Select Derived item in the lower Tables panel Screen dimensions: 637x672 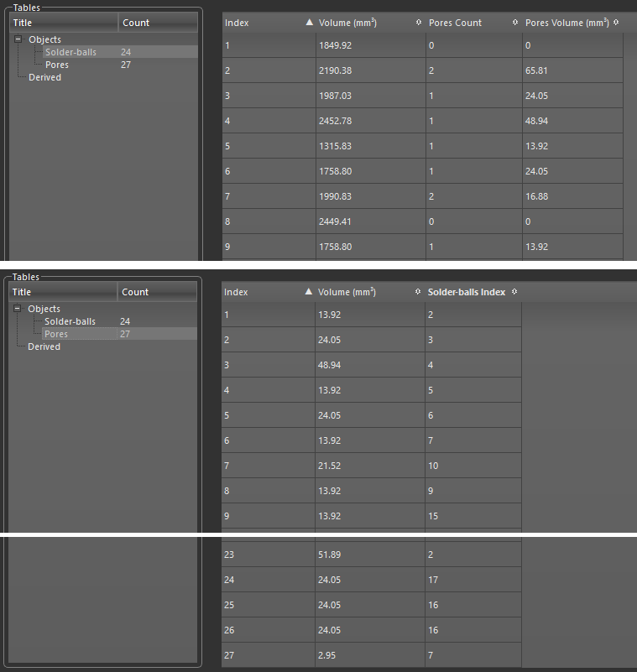(x=44, y=346)
